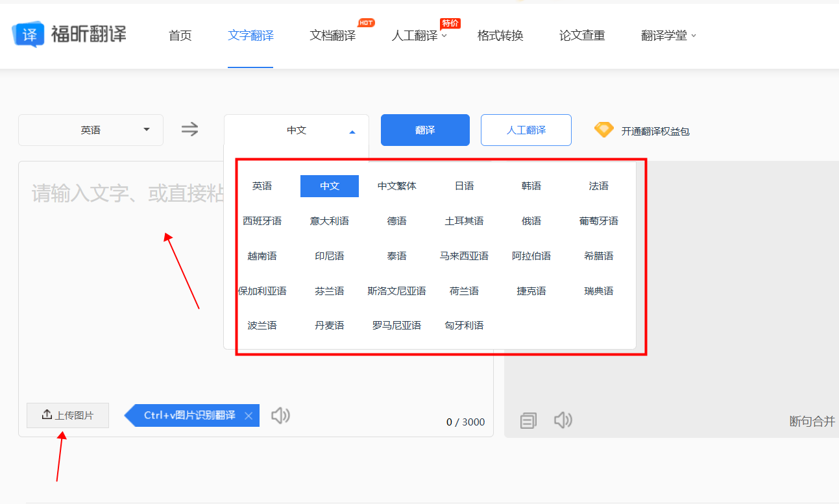The image size is (839, 504).
Task: Click the diamond icon beside 开通翻译权益包
Action: point(604,130)
